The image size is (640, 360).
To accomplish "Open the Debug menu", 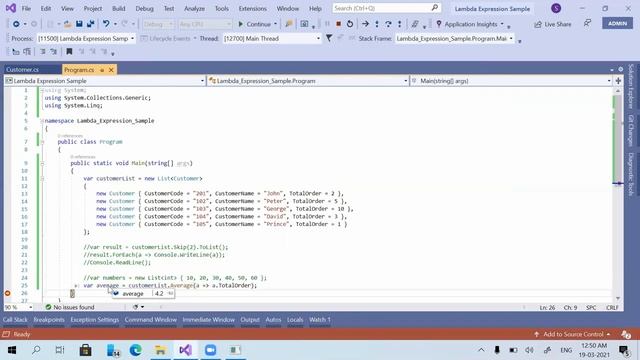I will click(144, 8).
